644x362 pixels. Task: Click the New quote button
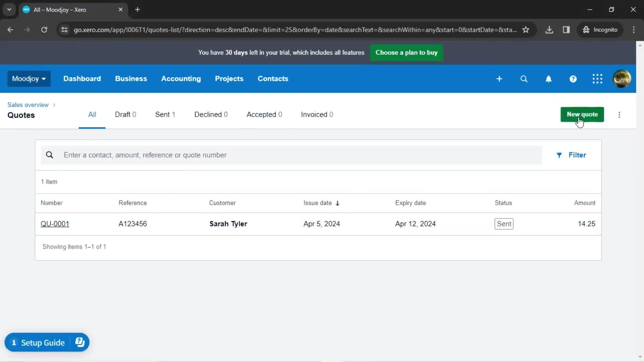tap(582, 114)
